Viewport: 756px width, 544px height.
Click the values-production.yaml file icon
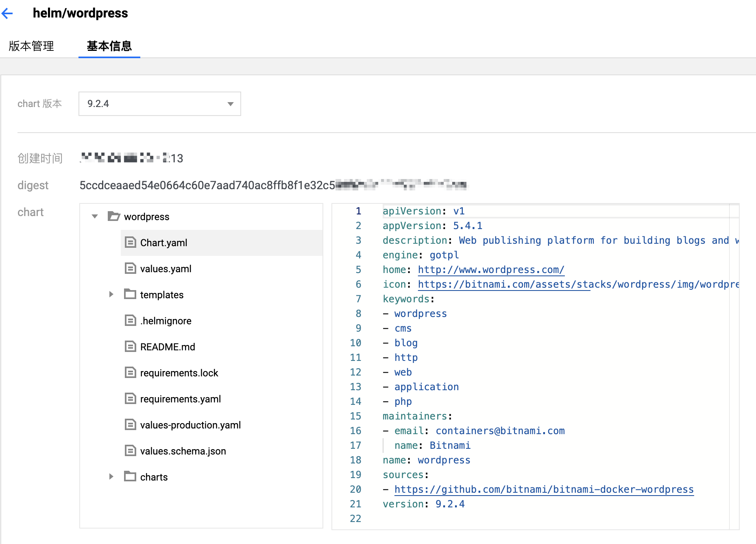pos(130,425)
